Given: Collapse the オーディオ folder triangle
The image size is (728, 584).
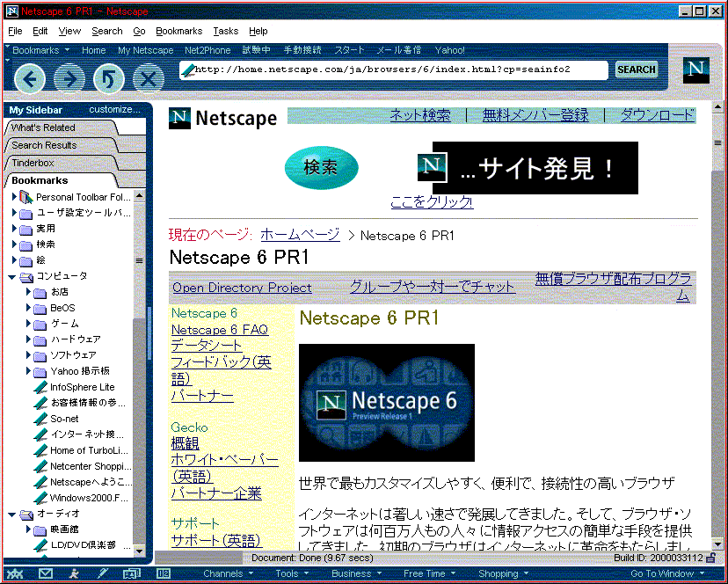Looking at the screenshot, I should 12,515.
